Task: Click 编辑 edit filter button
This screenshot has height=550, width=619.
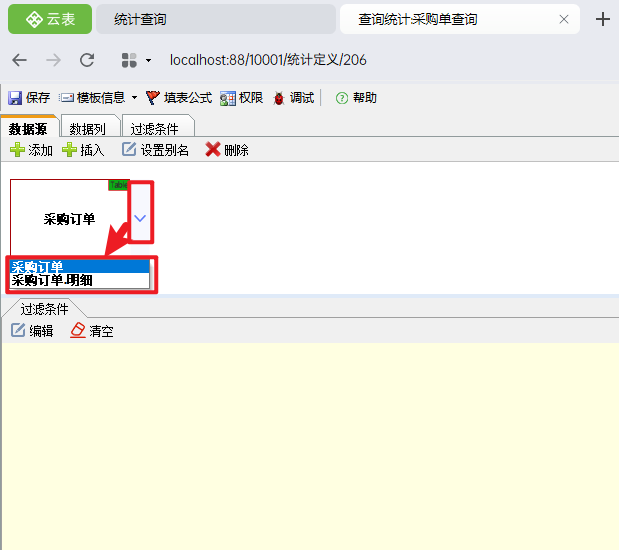Action: pos(32,330)
